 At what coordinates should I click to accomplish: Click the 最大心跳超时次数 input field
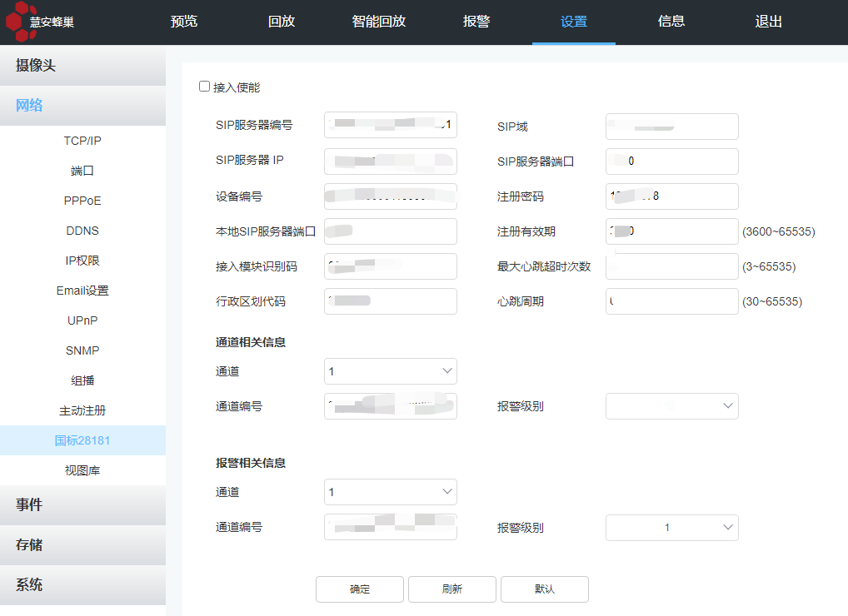671,266
